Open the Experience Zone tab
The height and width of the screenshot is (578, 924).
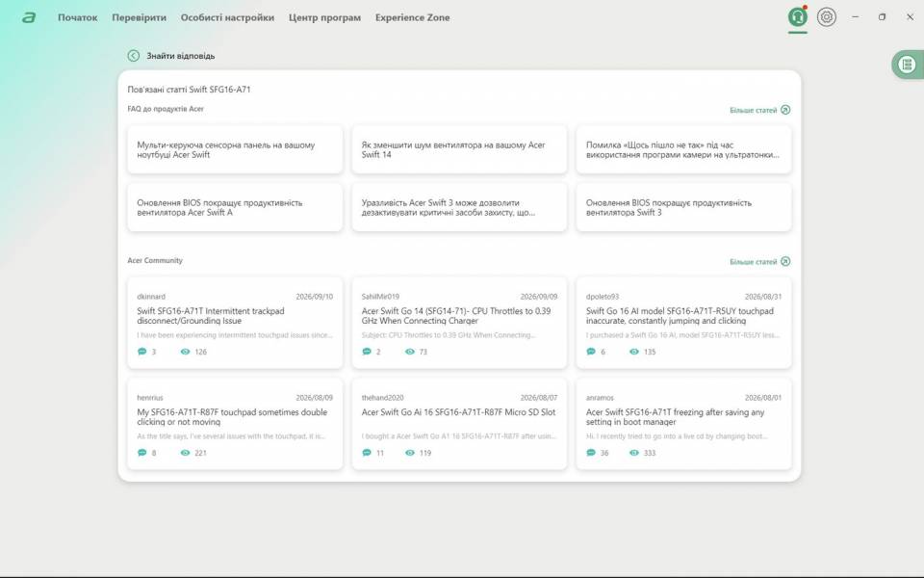click(x=413, y=17)
